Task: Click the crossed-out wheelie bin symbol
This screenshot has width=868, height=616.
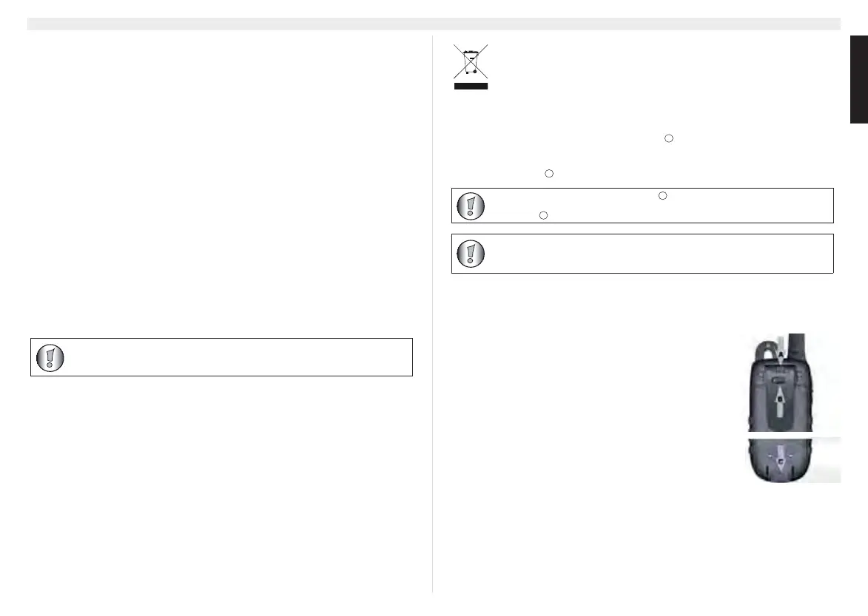Action: (x=471, y=62)
